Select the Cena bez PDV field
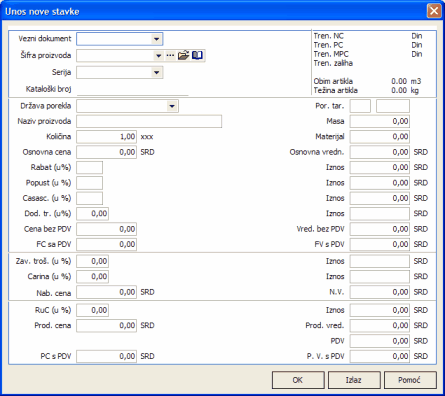The width and height of the screenshot is (445, 396). pos(106,229)
